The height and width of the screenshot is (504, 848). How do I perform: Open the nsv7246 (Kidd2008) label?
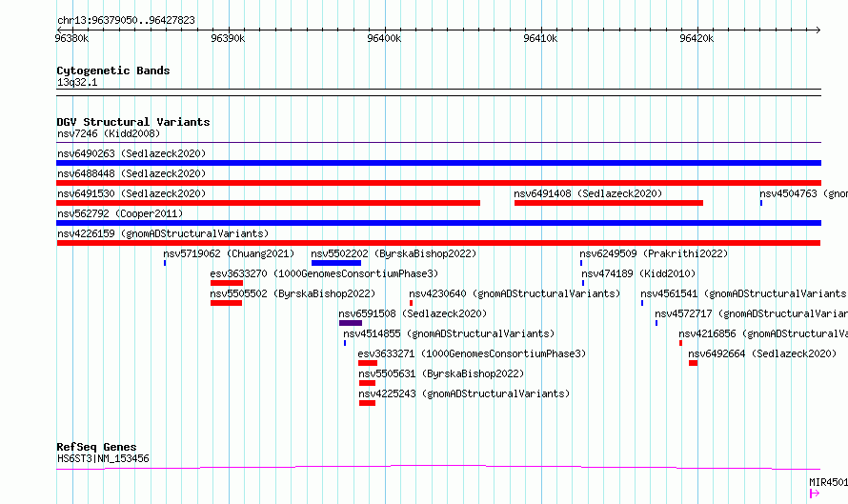coord(109,133)
